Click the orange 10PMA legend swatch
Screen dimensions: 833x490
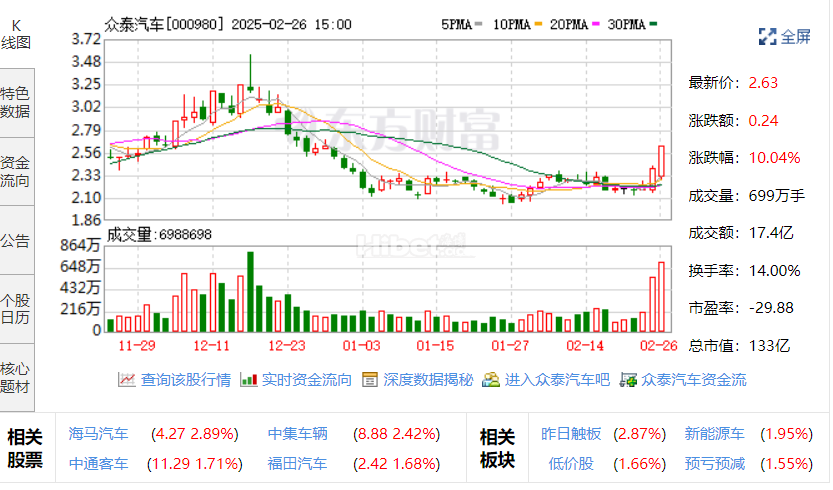click(539, 24)
